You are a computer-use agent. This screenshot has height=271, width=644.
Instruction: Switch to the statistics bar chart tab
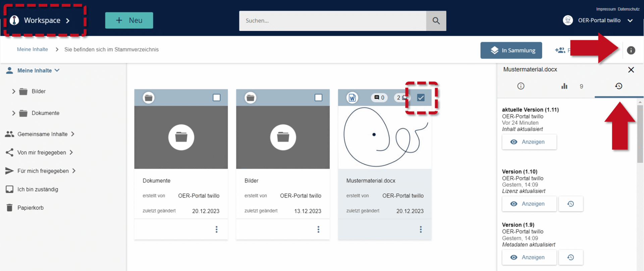(x=565, y=86)
